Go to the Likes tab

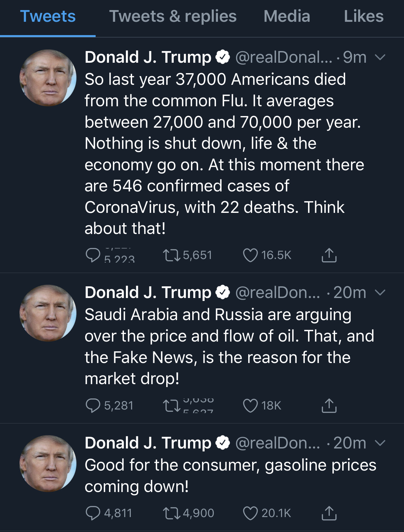click(x=364, y=16)
